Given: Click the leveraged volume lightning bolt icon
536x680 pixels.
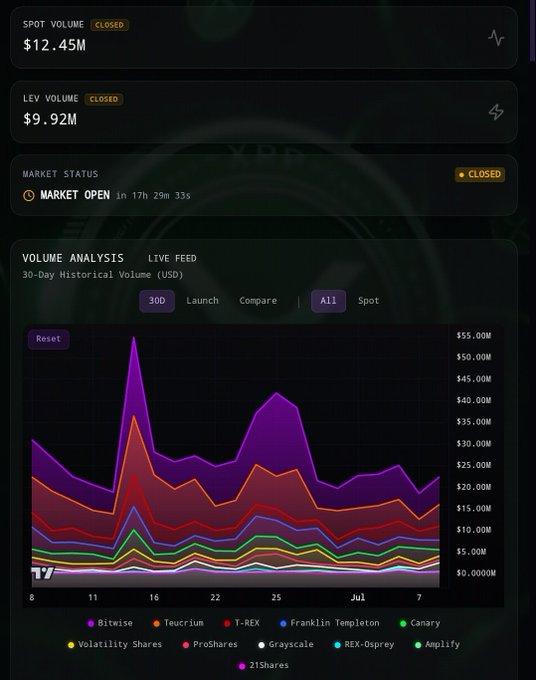Looking at the screenshot, I should coord(496,112).
